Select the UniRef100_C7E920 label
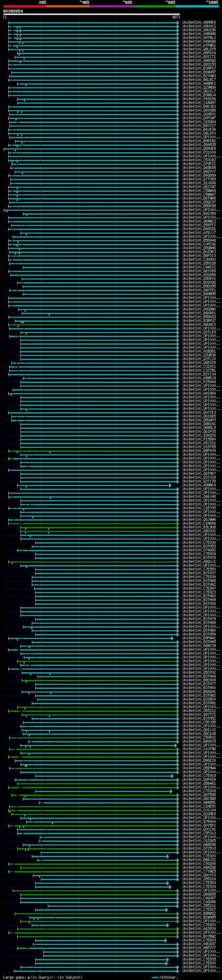Screen dimensions: 222x980 point(199,856)
